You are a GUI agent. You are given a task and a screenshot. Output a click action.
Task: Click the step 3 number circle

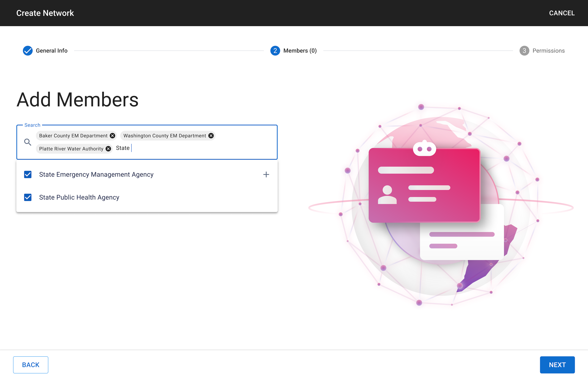tap(524, 51)
